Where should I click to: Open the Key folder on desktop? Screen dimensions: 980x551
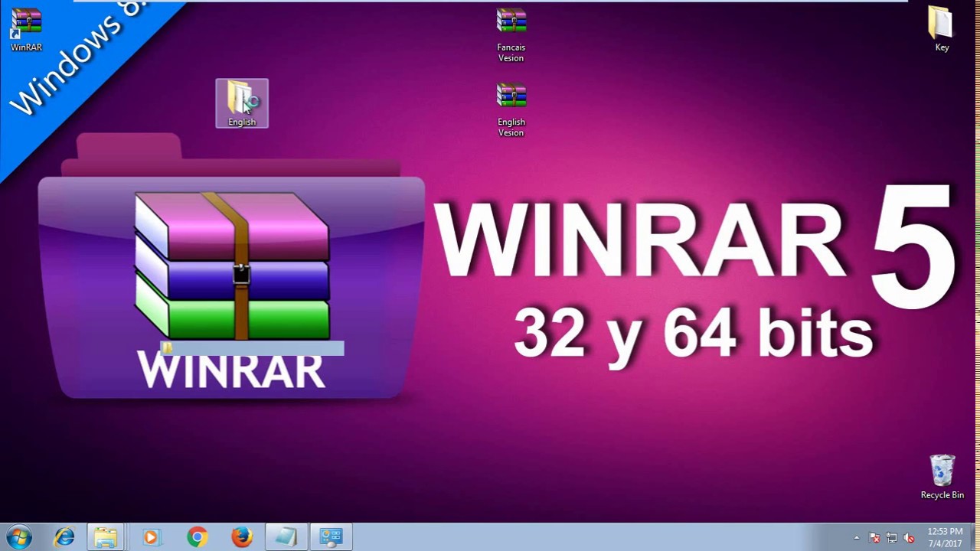tap(942, 29)
